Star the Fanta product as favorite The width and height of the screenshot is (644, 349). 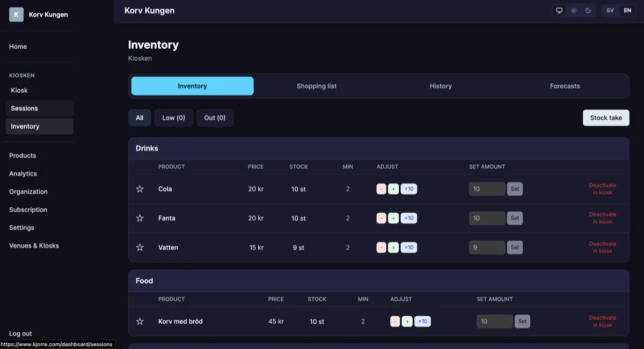[x=140, y=218]
